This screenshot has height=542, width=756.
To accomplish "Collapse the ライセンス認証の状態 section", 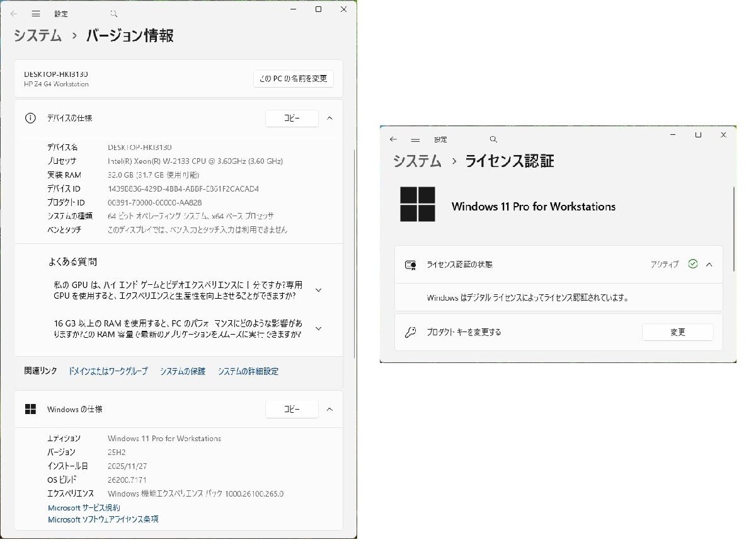I will pos(709,264).
